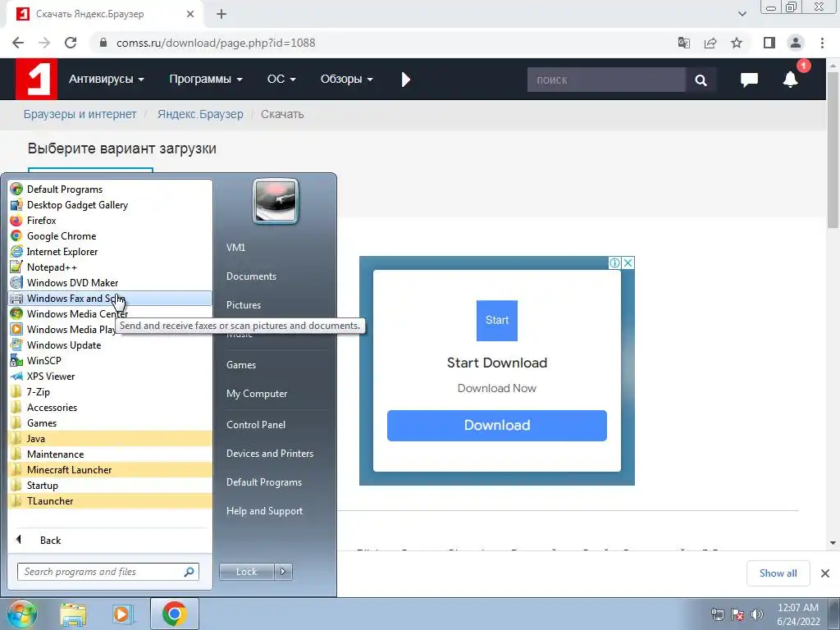This screenshot has width=840, height=630.
Task: Click the blue Download ad button
Action: click(x=496, y=426)
